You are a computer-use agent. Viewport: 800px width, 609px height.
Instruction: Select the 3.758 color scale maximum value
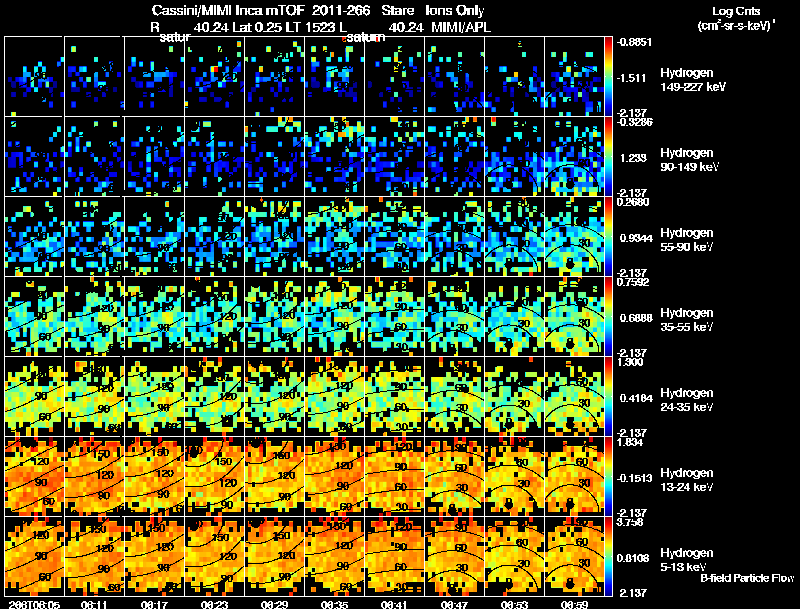[630, 522]
